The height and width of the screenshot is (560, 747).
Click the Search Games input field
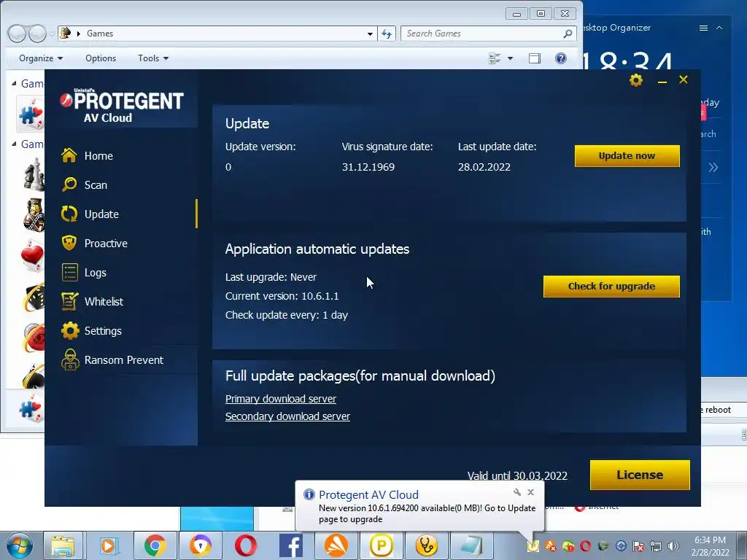coord(488,34)
